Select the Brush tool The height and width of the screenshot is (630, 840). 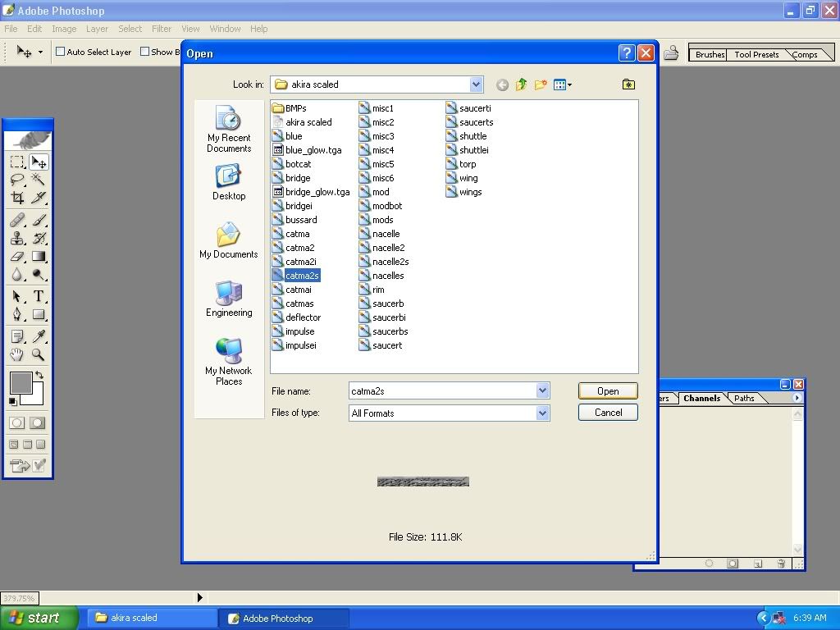click(39, 220)
